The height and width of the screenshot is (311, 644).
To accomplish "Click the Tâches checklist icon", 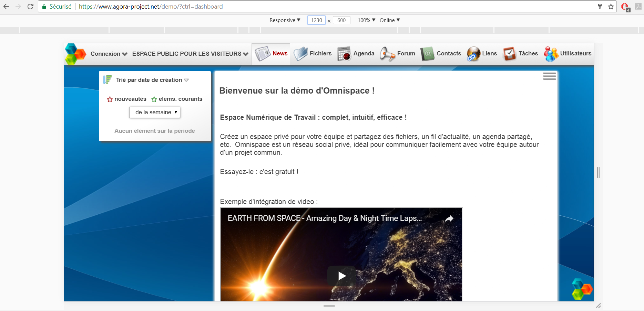I will pyautogui.click(x=510, y=54).
